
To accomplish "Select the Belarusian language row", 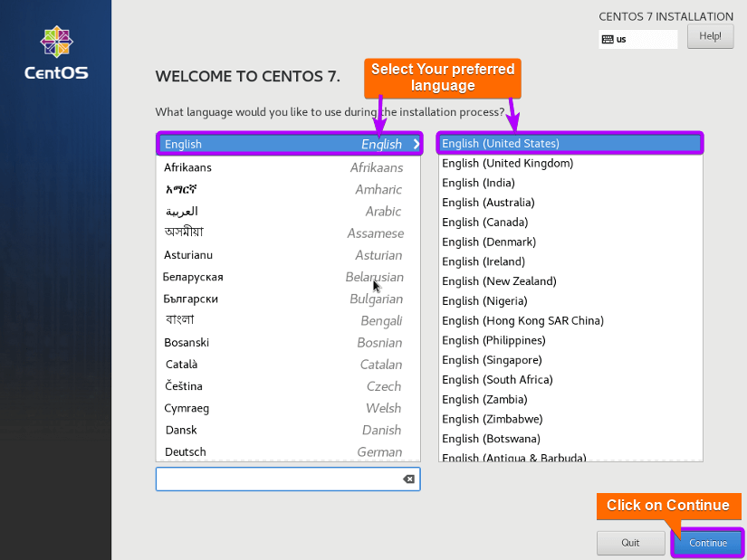I will [288, 277].
